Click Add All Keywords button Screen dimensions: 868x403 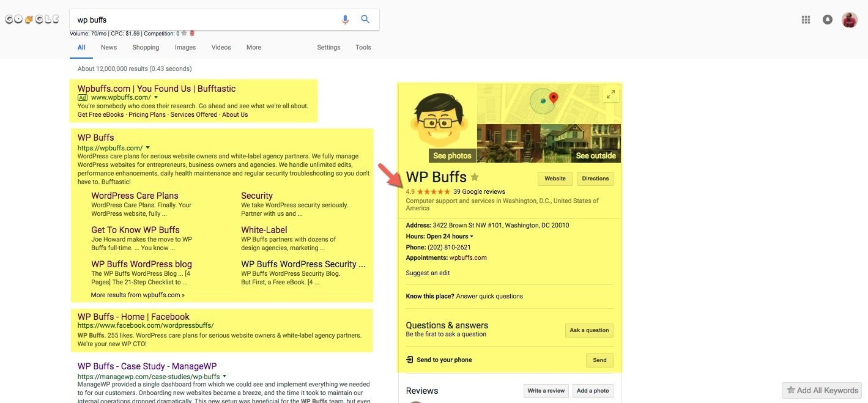tap(822, 390)
